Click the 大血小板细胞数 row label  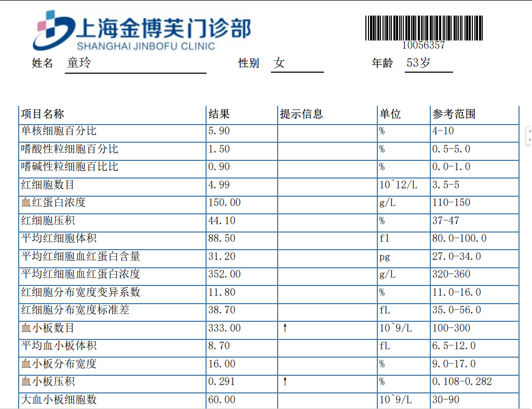point(59,400)
